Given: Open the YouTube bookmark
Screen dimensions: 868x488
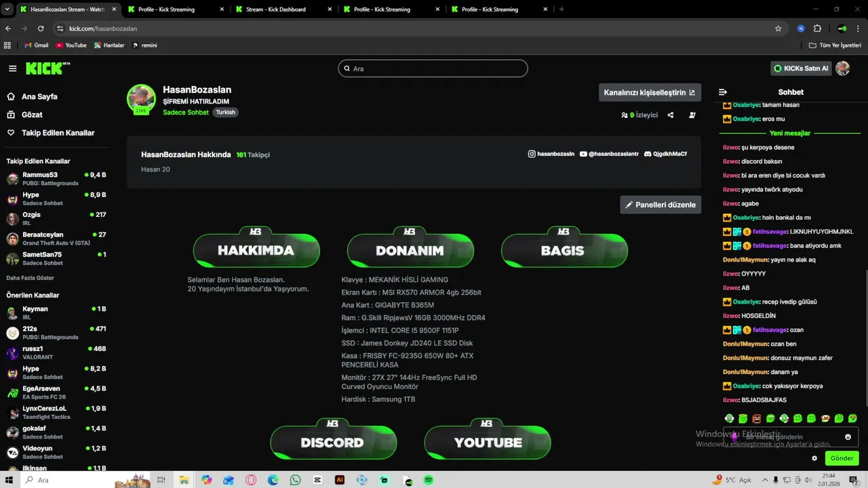Looking at the screenshot, I should 71,45.
